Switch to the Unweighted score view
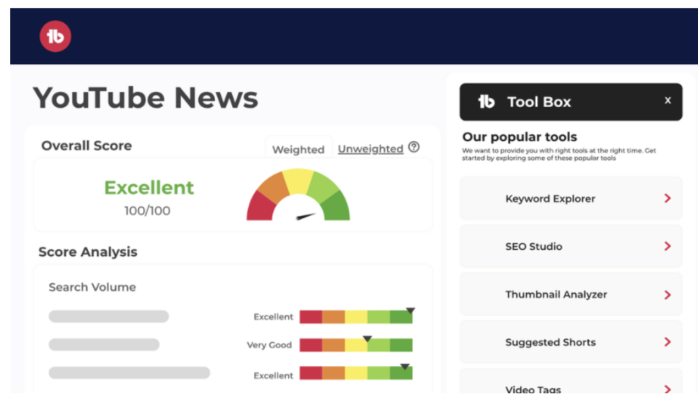 click(370, 149)
